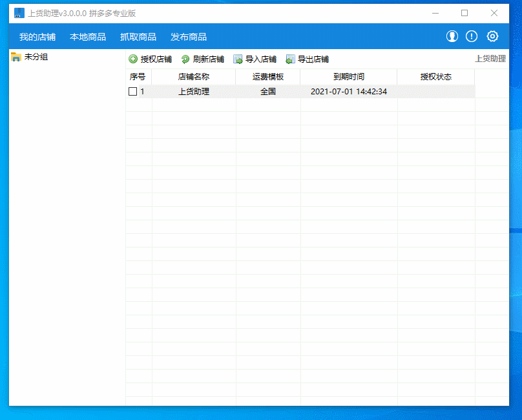Click the 导入店铺 import icon
Viewport: 522px width, 420px height.
[238, 59]
